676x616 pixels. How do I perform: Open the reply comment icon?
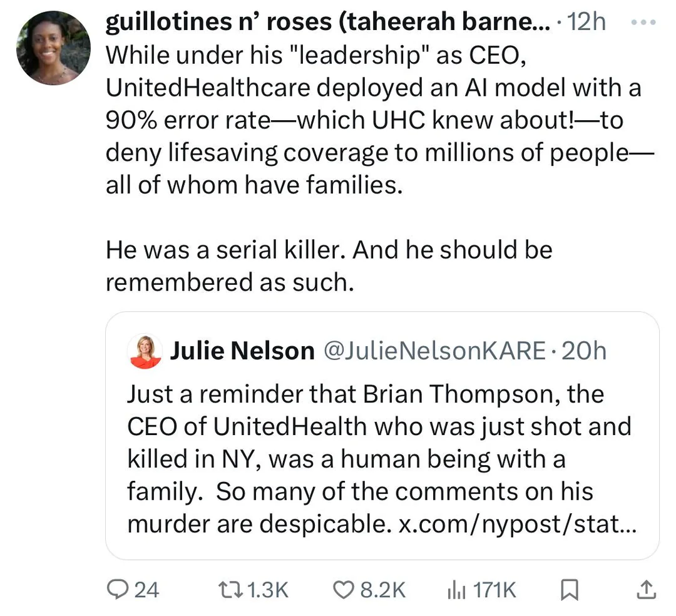click(117, 590)
